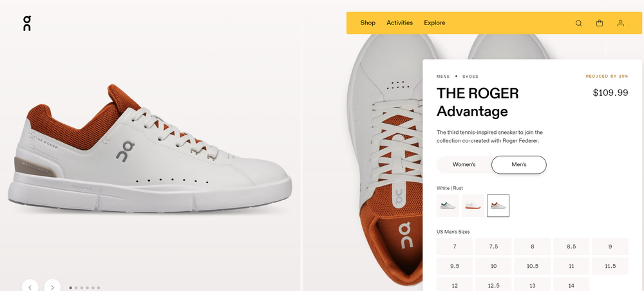The image size is (644, 291).
Task: Go to the previous product image arrow
Action: tap(30, 286)
